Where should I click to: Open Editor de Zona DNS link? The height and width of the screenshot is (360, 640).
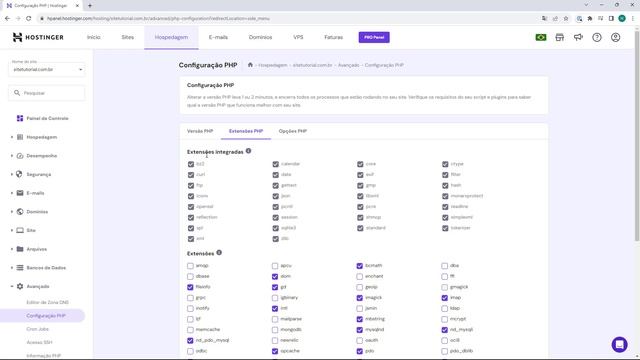coord(47,302)
